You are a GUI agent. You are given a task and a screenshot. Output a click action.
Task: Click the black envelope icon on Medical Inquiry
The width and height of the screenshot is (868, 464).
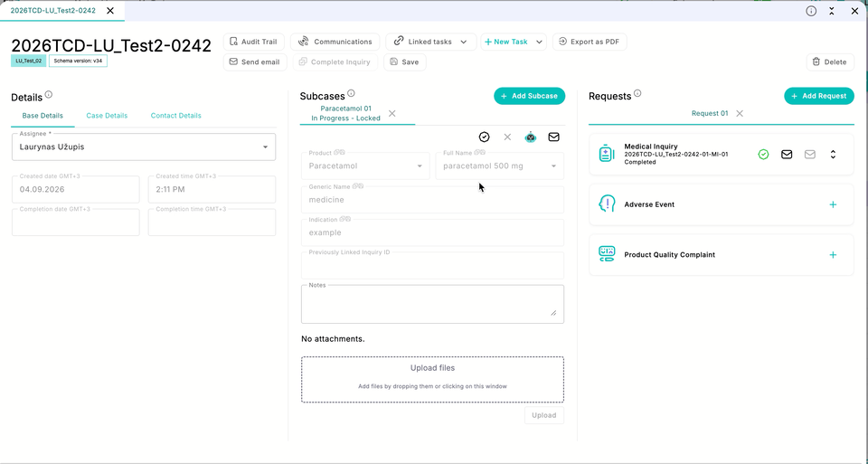tap(787, 155)
